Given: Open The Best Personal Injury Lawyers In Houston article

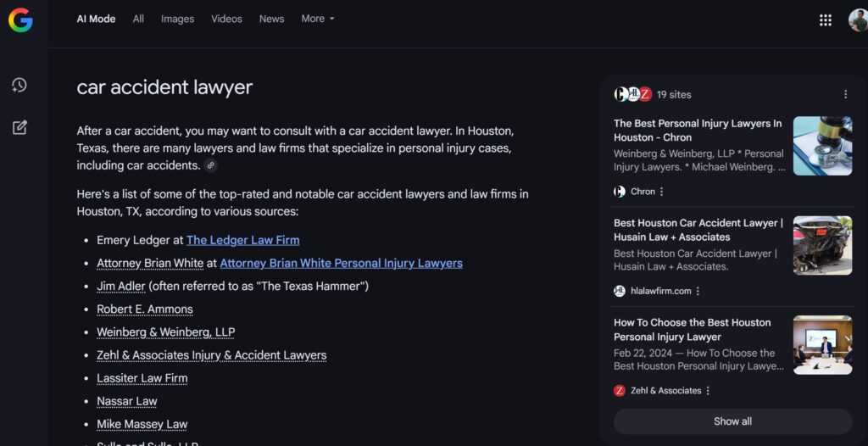Looking at the screenshot, I should point(698,131).
